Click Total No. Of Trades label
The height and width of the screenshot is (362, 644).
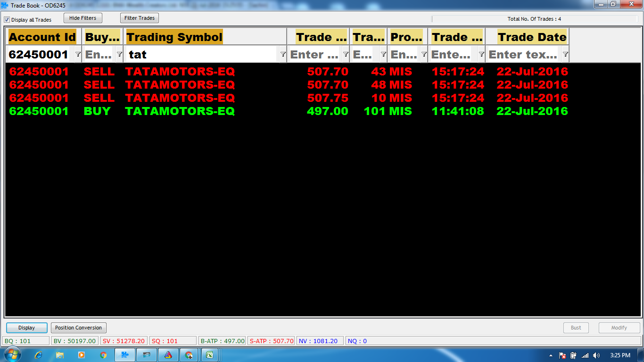[x=534, y=19]
